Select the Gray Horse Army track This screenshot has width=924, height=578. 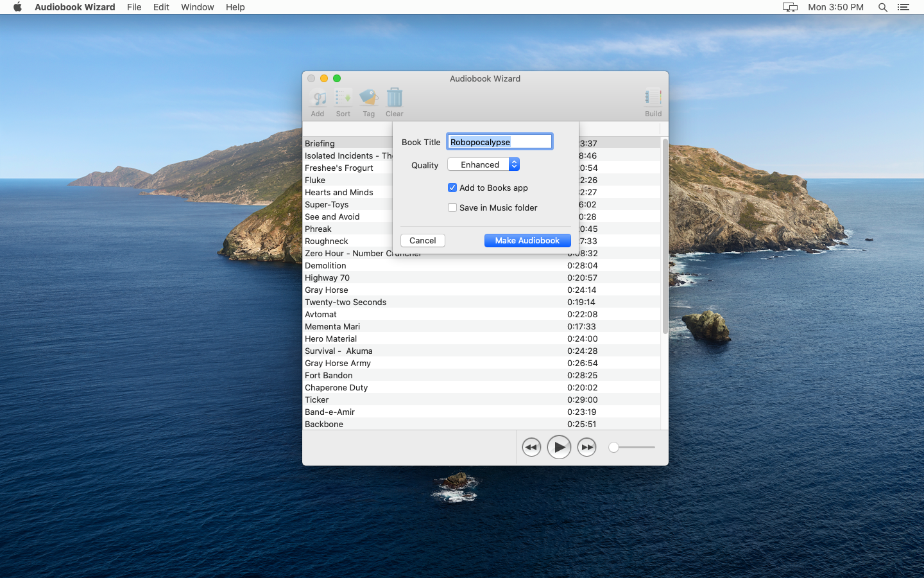(x=481, y=363)
